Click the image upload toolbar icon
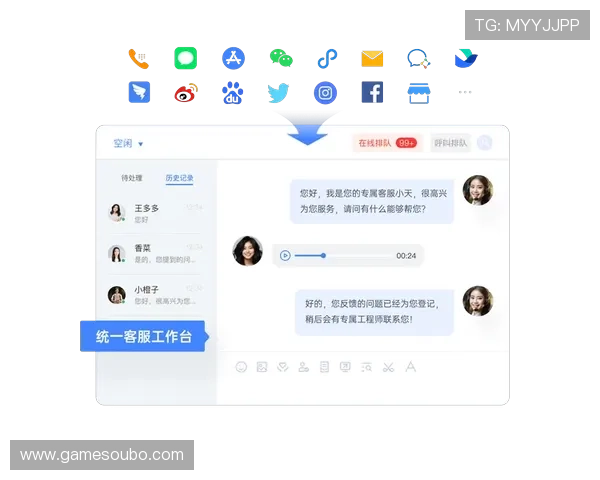600x480 pixels. [x=262, y=367]
